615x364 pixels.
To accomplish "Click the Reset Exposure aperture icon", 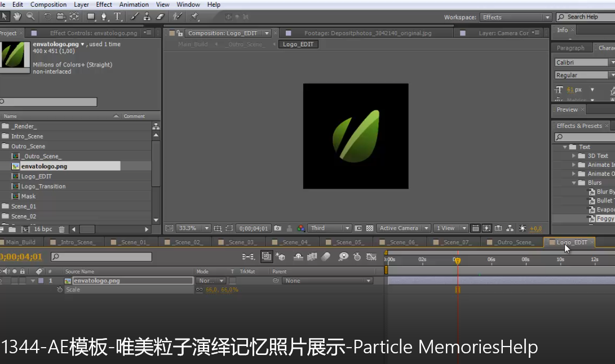I will pos(523,228).
